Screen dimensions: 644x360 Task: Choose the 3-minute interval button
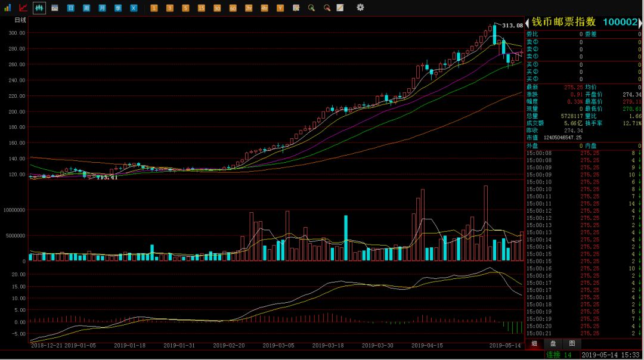[x=169, y=8]
